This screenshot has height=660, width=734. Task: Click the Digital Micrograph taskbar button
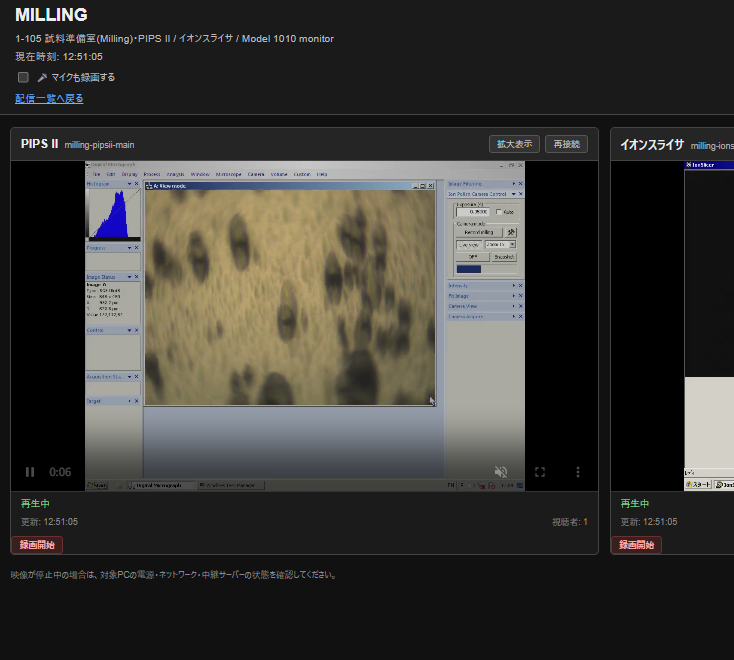pos(161,485)
